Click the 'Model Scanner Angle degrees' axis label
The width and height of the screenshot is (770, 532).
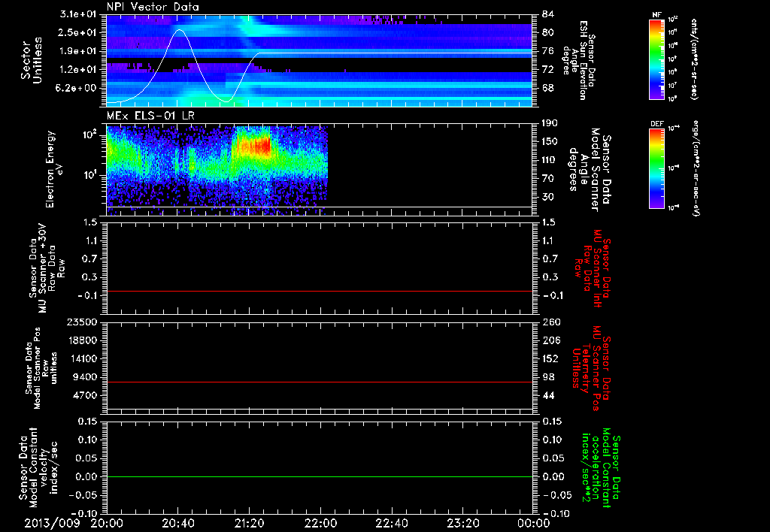590,170
